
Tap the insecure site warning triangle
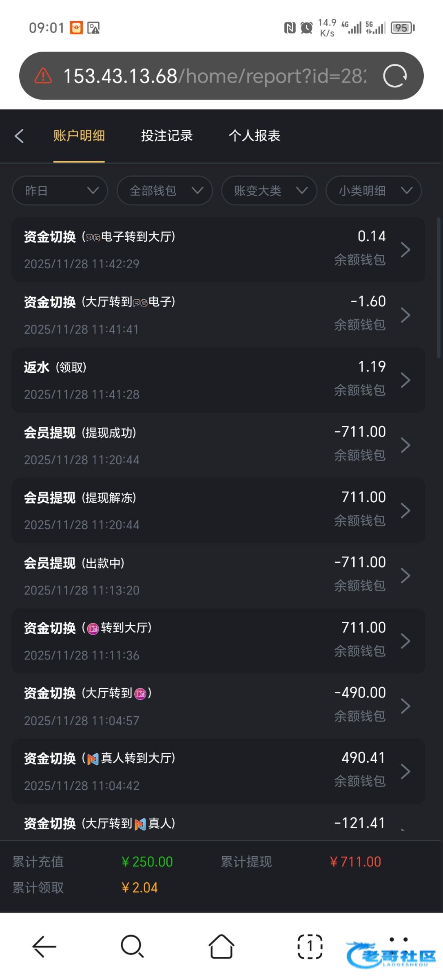(x=43, y=76)
